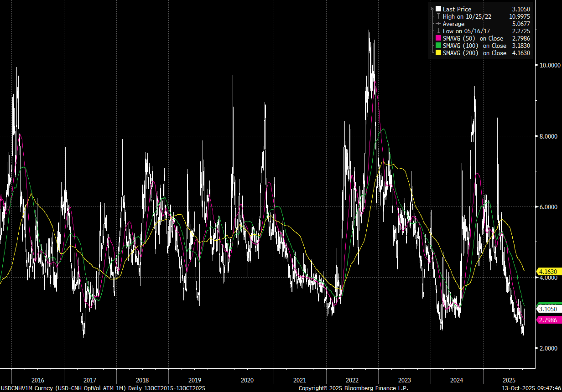Click the 2023 label on time axis
Image resolution: width=562 pixels, height=392 pixels.
pyautogui.click(x=405, y=380)
